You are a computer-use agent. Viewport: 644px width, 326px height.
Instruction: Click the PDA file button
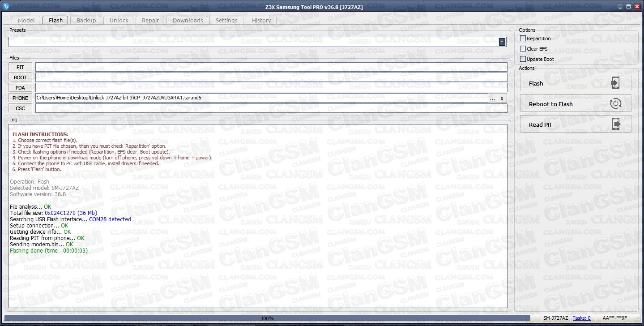pyautogui.click(x=20, y=88)
